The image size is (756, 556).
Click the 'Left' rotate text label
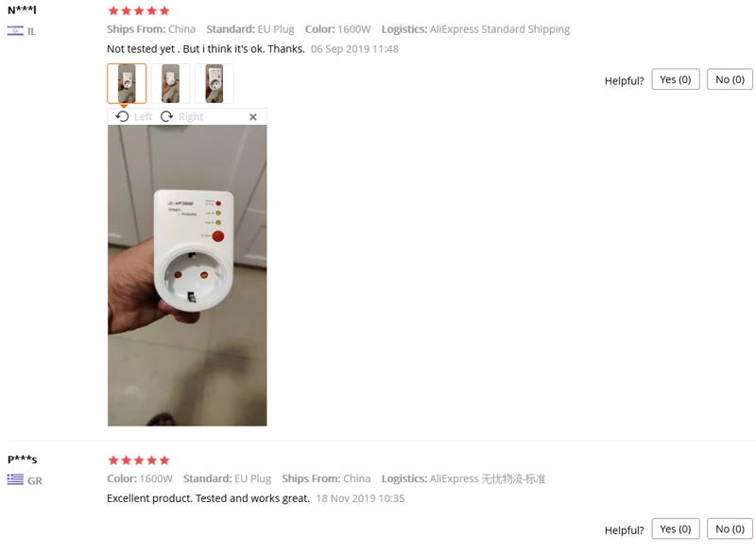pos(144,117)
